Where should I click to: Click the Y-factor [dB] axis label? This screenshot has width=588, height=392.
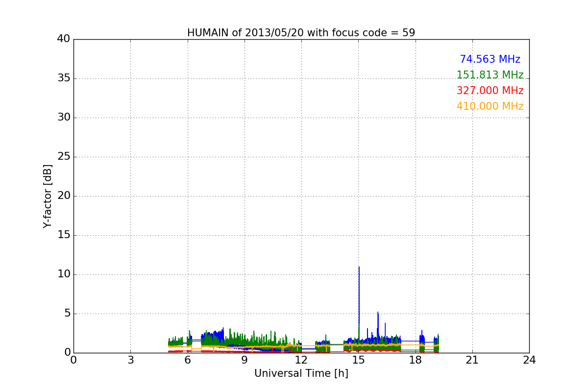tap(48, 196)
